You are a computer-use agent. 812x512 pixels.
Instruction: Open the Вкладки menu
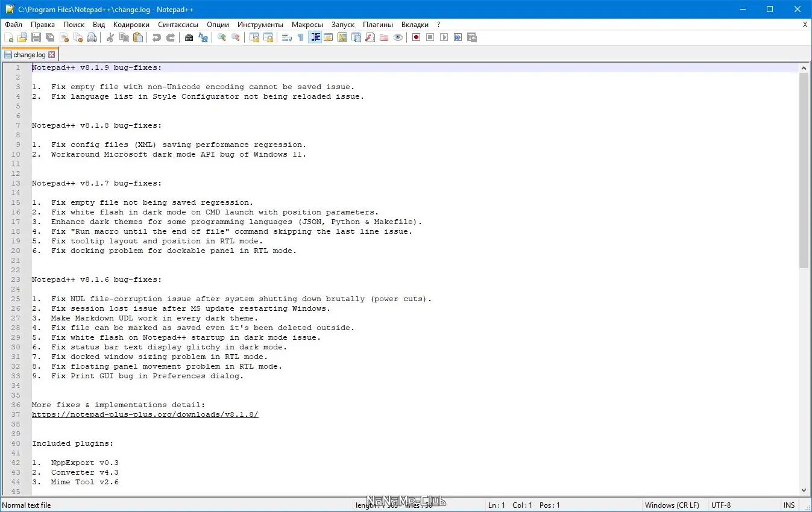pos(415,25)
